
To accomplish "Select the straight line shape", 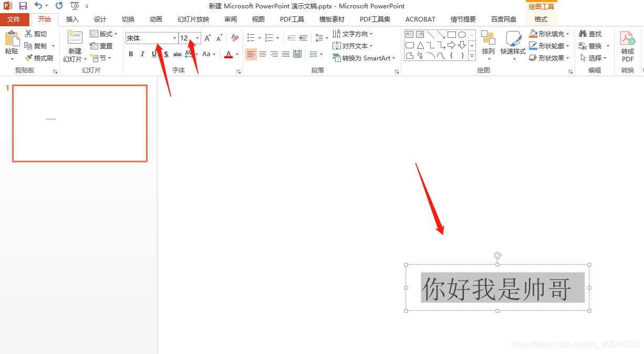I will (x=430, y=35).
